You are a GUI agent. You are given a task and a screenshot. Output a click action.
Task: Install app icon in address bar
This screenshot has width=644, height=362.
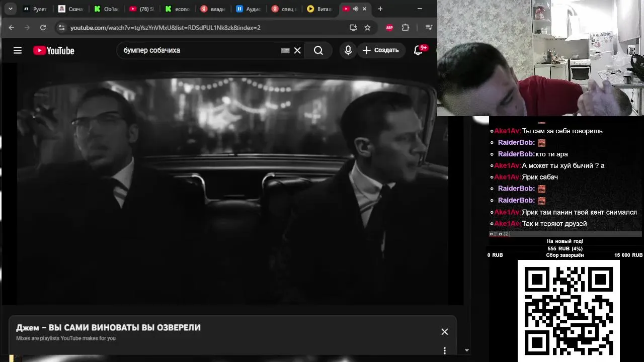pyautogui.click(x=353, y=28)
